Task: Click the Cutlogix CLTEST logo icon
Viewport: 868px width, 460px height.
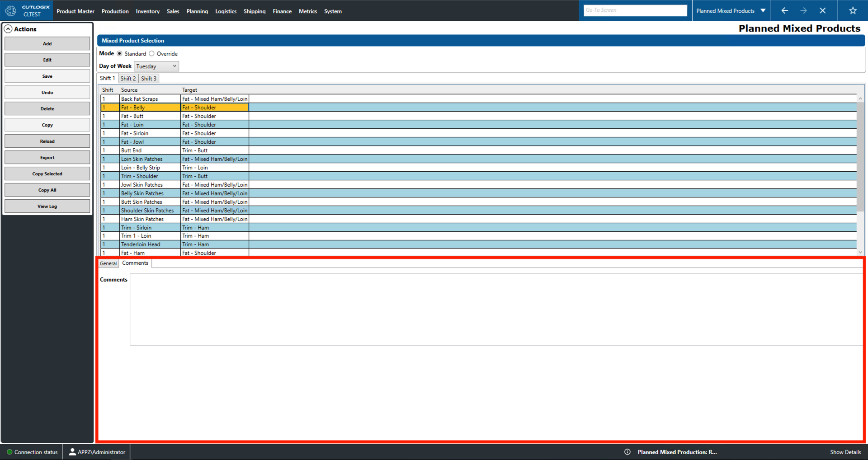Action: coord(10,10)
